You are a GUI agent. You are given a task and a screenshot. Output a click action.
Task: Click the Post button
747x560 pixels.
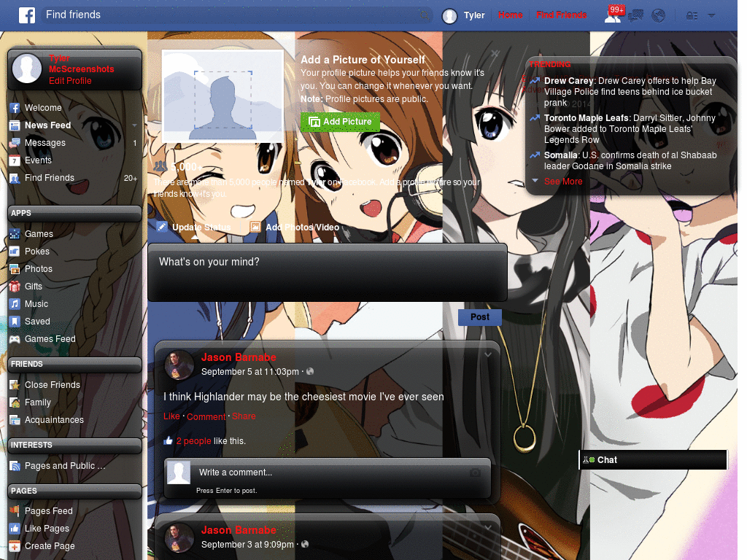click(480, 317)
